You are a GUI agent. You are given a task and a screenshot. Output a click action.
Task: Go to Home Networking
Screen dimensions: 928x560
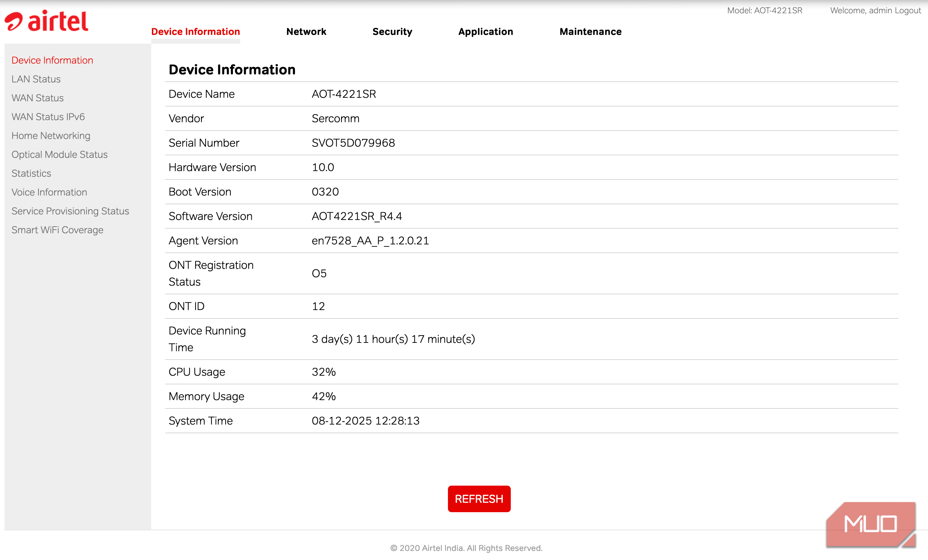(x=51, y=135)
